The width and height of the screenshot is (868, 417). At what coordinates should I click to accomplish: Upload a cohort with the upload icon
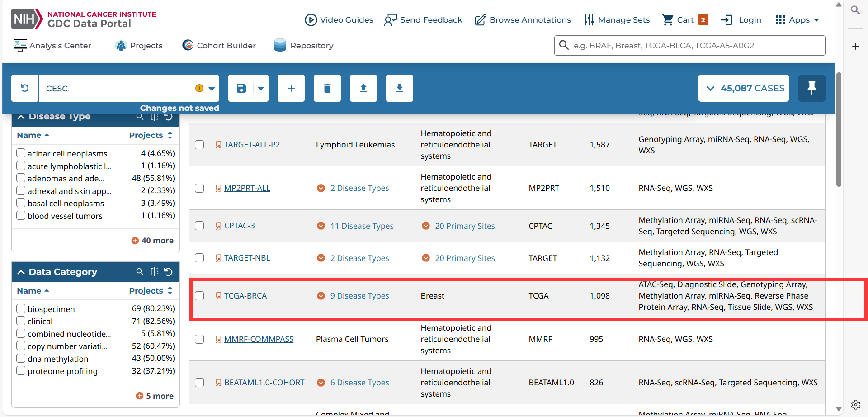tap(363, 88)
